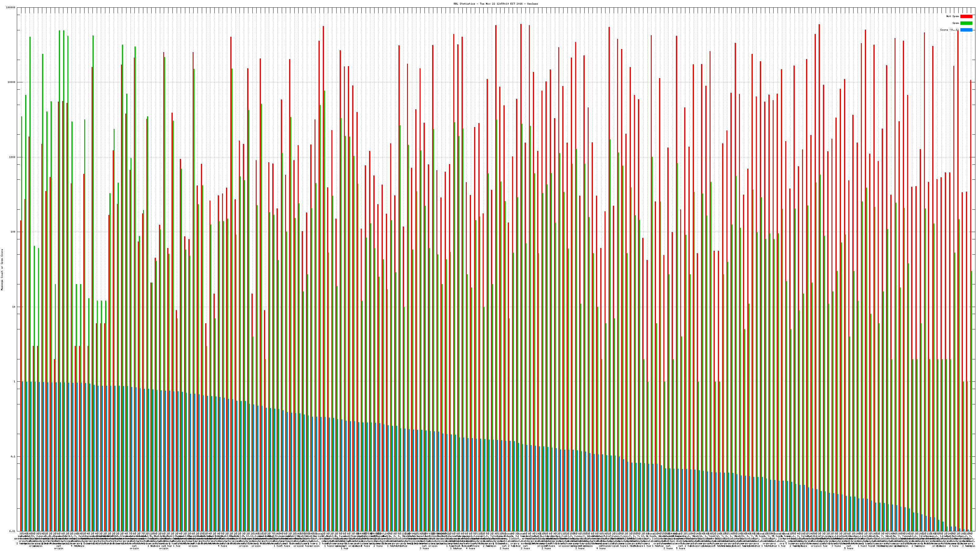Image resolution: width=980 pixels, height=551 pixels.
Task: Click the 0.01 y-axis tick label
Action: 13,531
